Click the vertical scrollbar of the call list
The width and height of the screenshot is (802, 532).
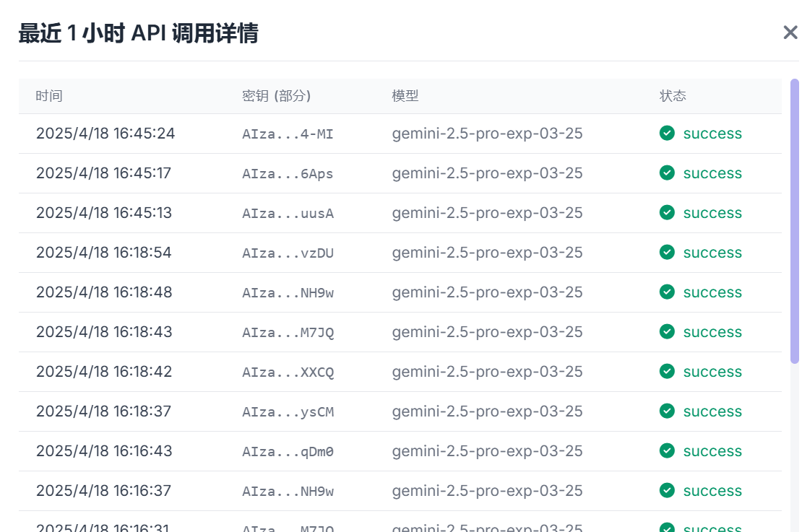(794, 222)
